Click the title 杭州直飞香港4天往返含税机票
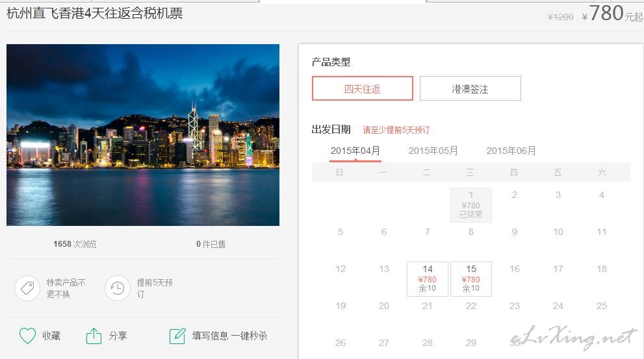 pyautogui.click(x=95, y=13)
